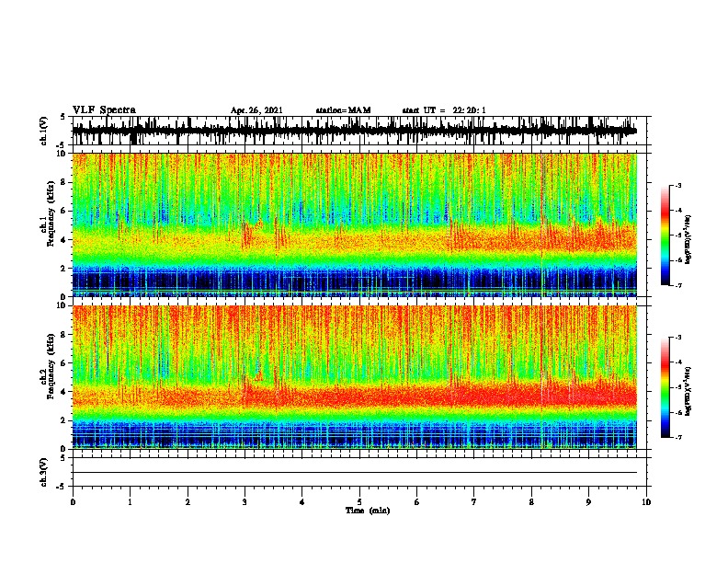Click time axis tick label "8"

(x=531, y=501)
